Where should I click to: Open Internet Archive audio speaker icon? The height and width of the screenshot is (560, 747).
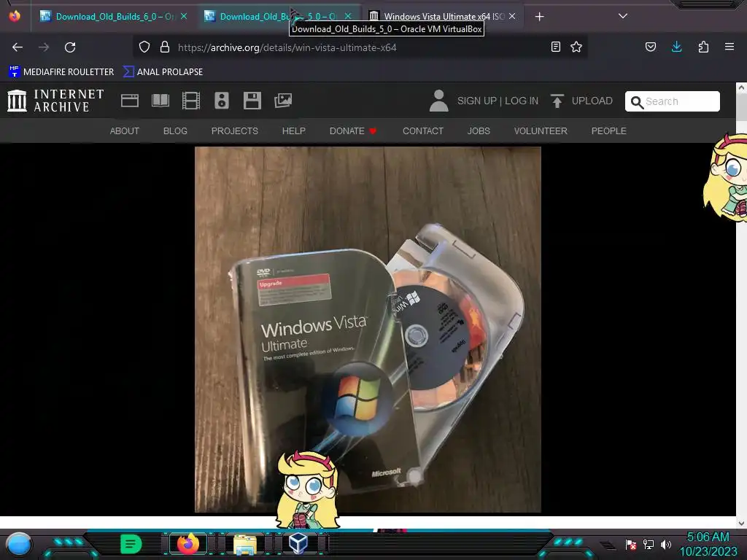click(x=222, y=101)
